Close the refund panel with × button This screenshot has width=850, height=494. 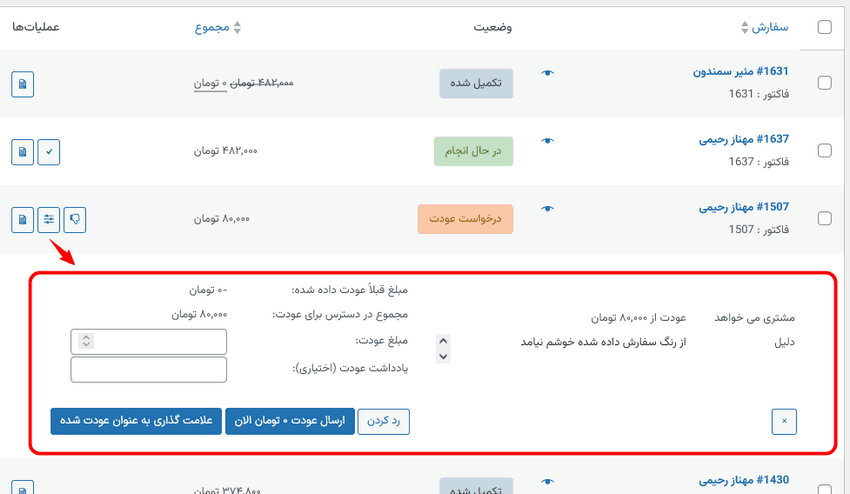784,422
